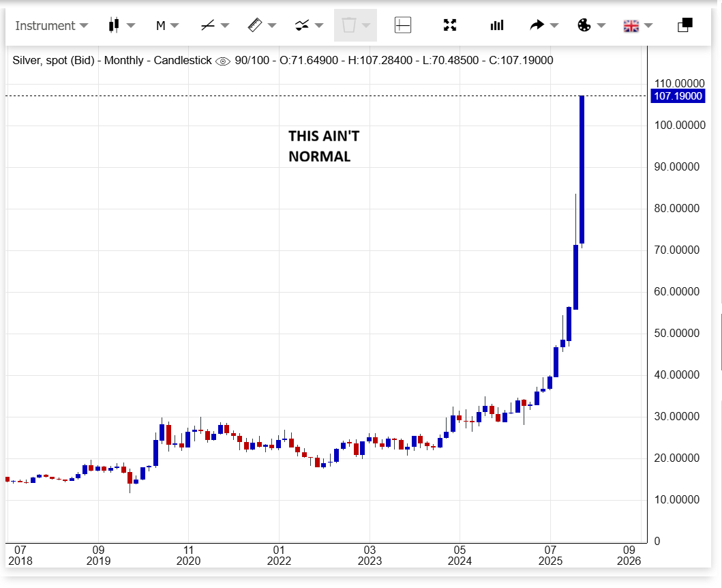Screen dimensions: 722x588
Task: Click the 107.19000 current price label
Action: (678, 96)
